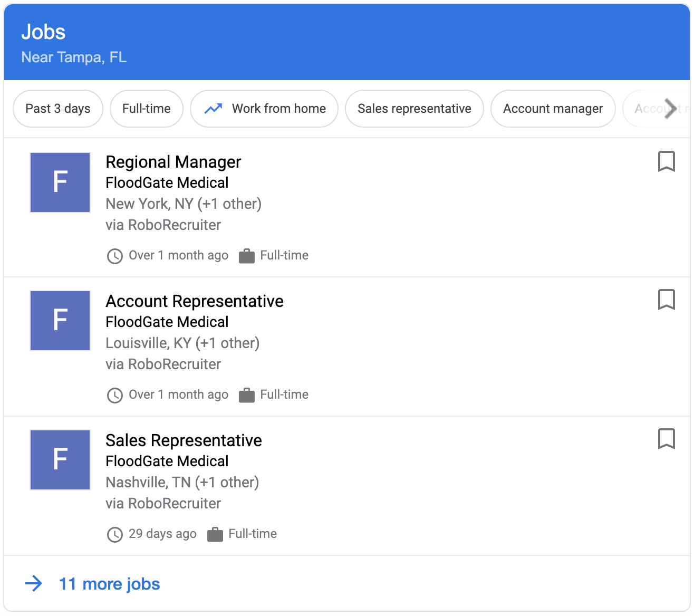Image resolution: width=694 pixels, height=616 pixels.
Task: Select the Work from home filter
Action: (x=264, y=109)
